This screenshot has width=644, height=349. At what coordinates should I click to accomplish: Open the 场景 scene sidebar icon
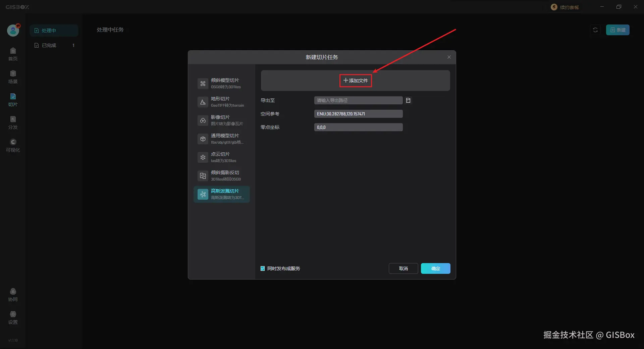tap(13, 77)
